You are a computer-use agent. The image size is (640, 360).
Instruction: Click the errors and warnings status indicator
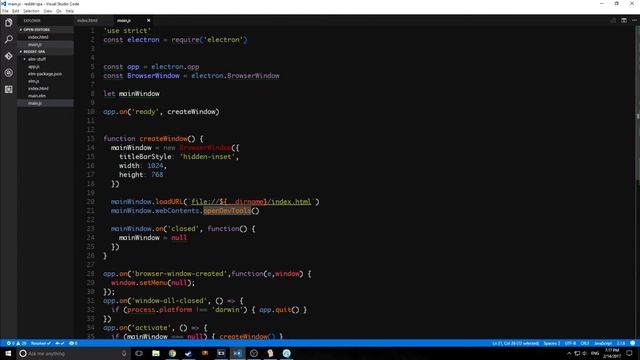[16, 343]
